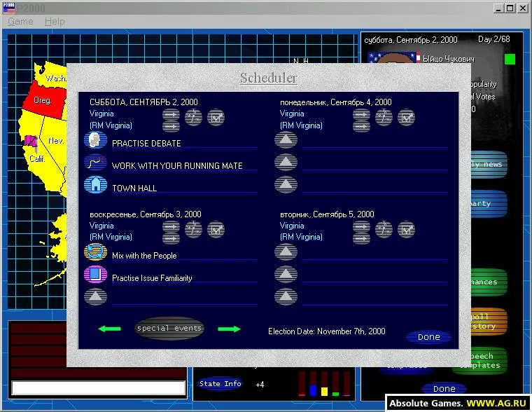Image resolution: width=532 pixels, height=412 pixels.
Task: Click the blue bar in the poll chart
Action: click(x=313, y=390)
